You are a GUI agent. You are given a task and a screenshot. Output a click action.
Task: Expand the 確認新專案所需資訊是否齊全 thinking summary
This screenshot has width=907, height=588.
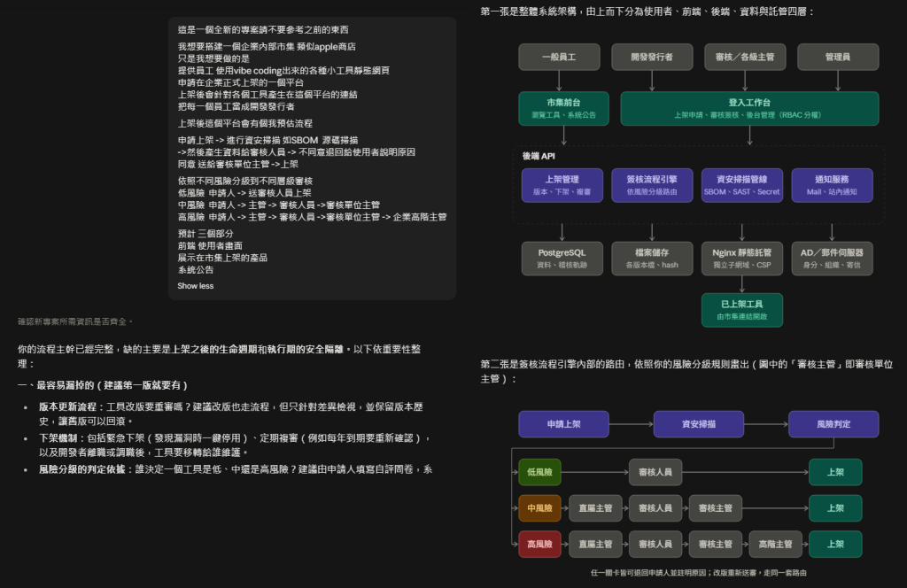75,321
